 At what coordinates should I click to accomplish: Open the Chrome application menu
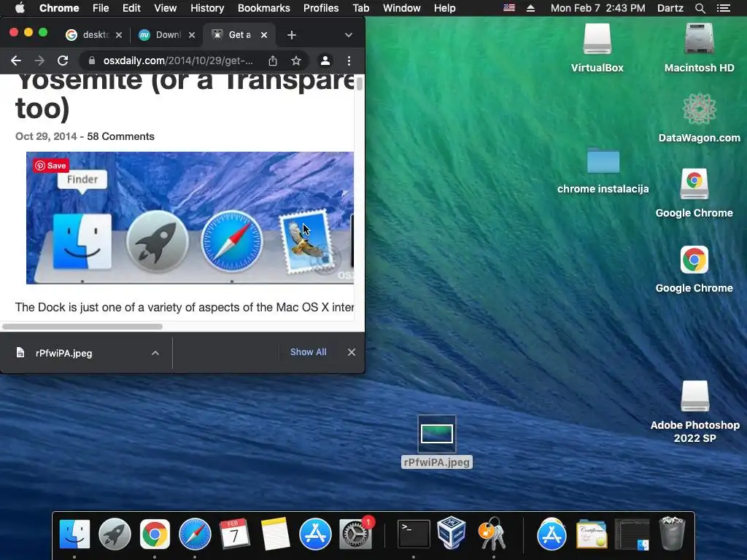point(59,8)
